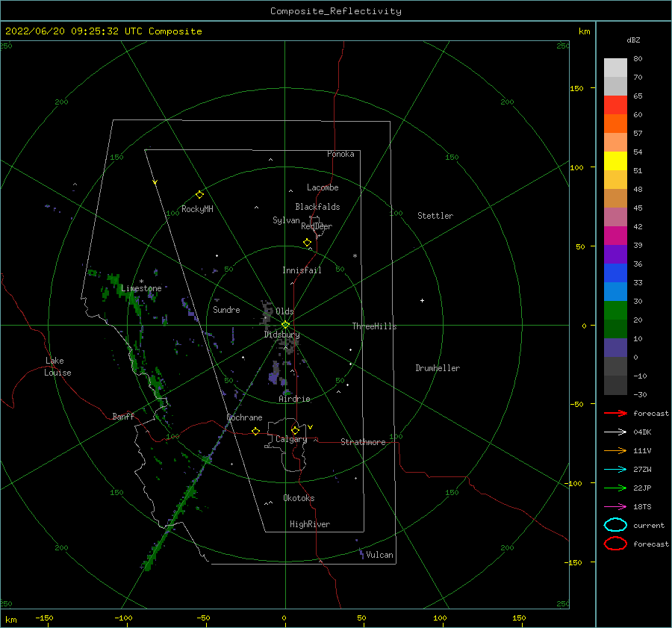Screen dimensions: 672x628
Task: Click the purple 10 dBZ color swatch
Action: (x=615, y=348)
